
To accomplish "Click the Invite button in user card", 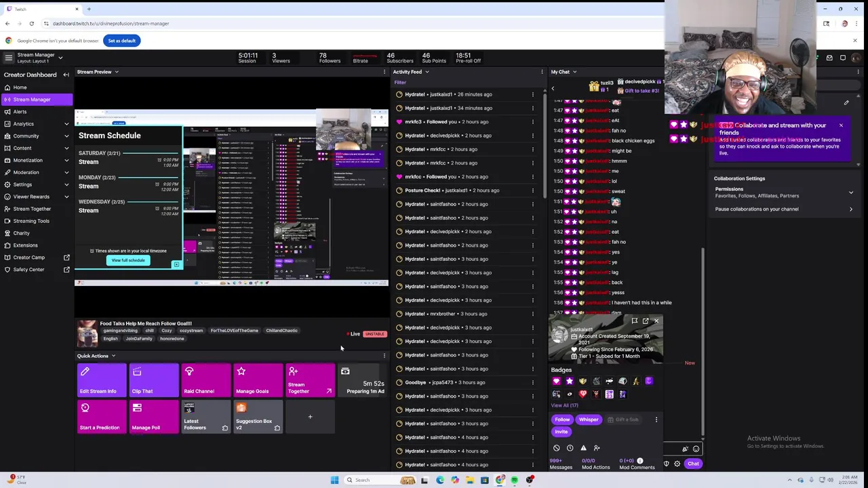I will point(561,432).
